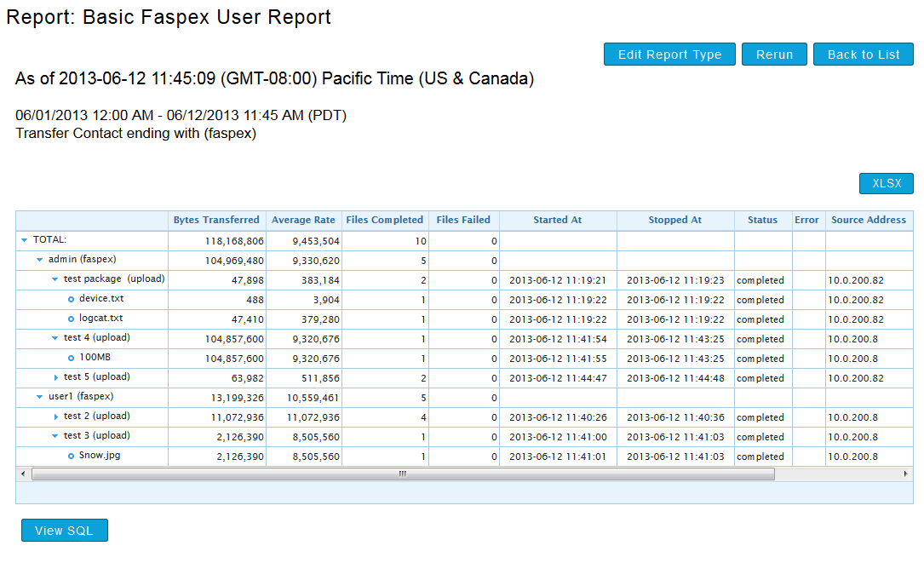Image resolution: width=924 pixels, height=563 pixels.
Task: Collapse the TOTAL row arrow
Action: [25, 241]
